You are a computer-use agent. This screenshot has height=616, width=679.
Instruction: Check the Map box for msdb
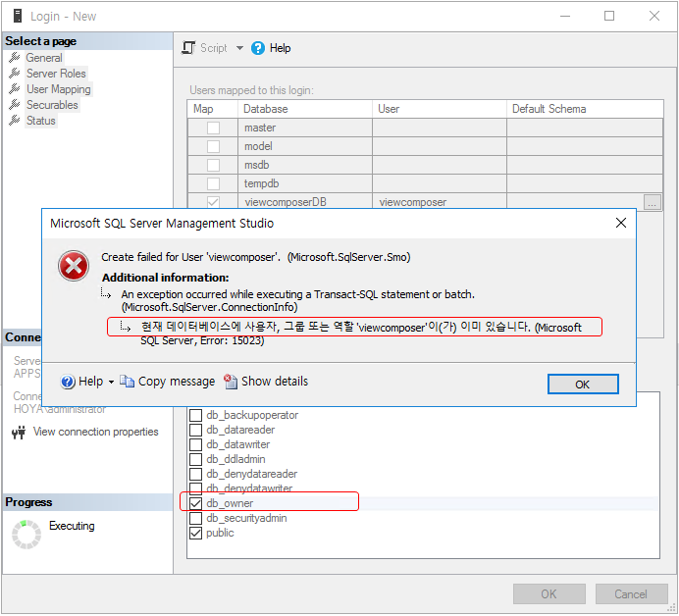click(213, 165)
